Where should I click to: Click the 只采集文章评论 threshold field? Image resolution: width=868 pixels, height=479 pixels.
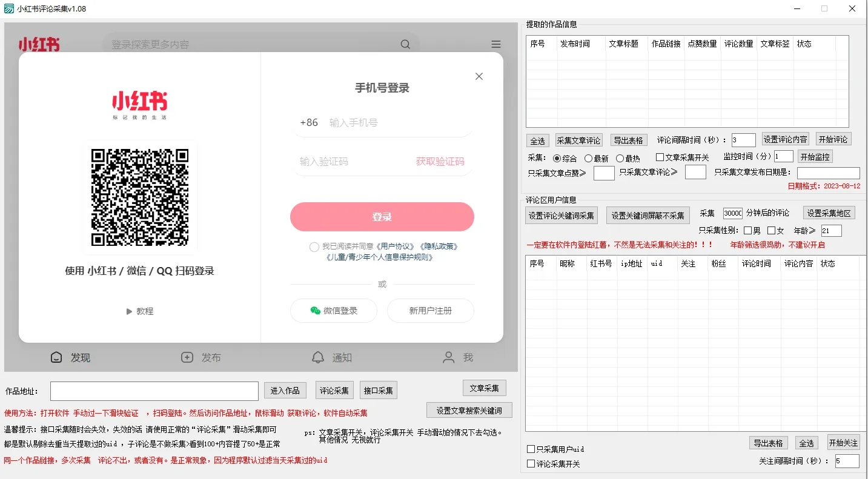click(x=695, y=173)
